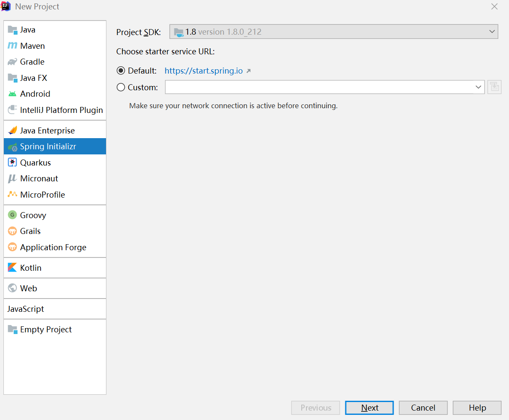
Task: Click the IntelliJ IDEA logo in title bar
Action: click(x=6, y=6)
